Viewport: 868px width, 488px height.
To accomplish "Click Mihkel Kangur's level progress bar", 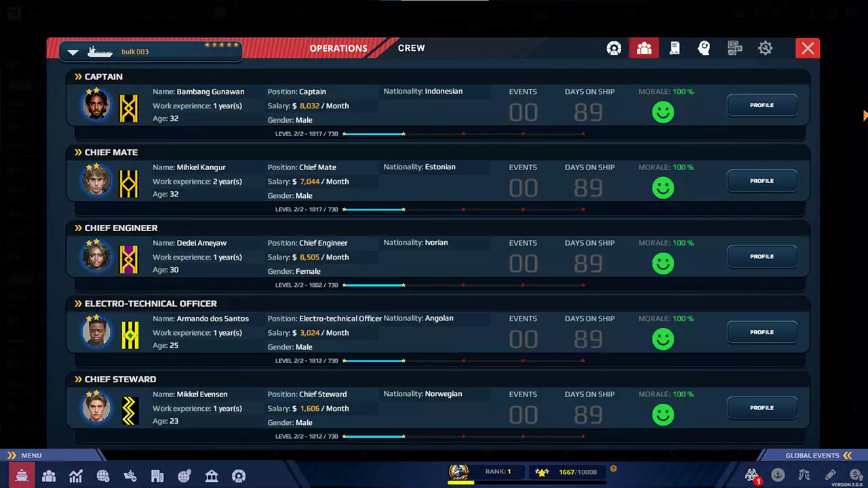I will point(463,209).
